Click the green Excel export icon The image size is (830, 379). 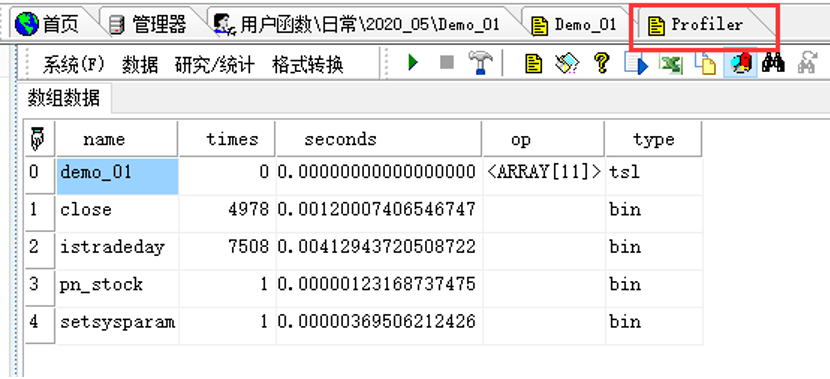pos(670,64)
